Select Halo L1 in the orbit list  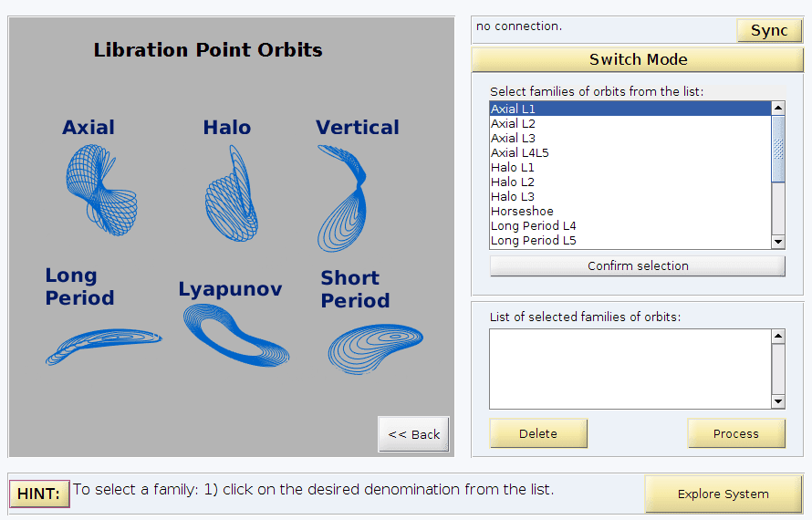[513, 167]
